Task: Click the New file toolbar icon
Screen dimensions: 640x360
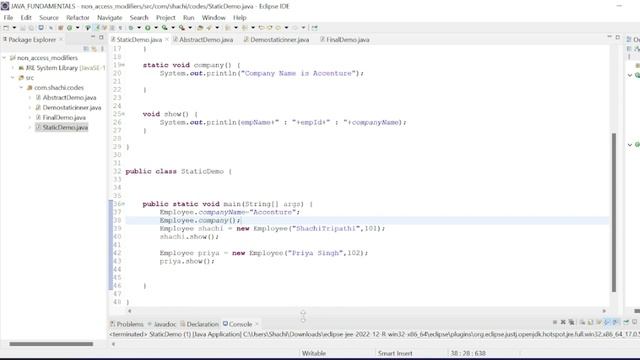Action: (6, 28)
